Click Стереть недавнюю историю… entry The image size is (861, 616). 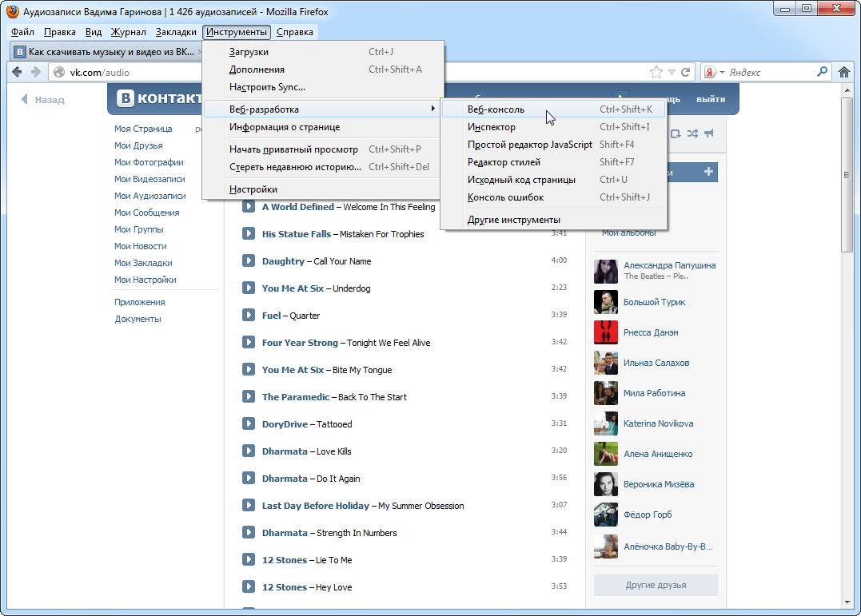pyautogui.click(x=323, y=167)
